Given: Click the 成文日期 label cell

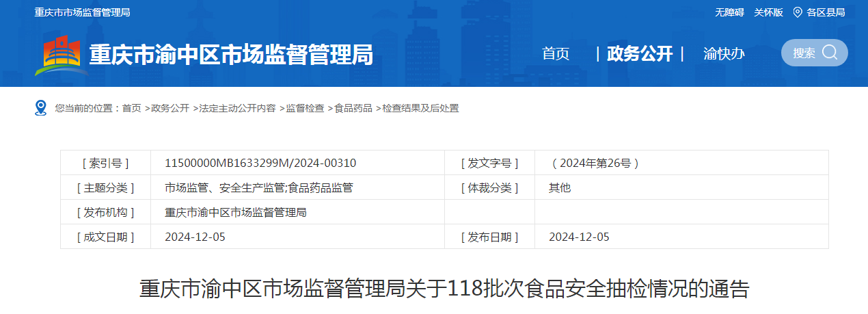Looking at the screenshot, I should [x=105, y=237].
